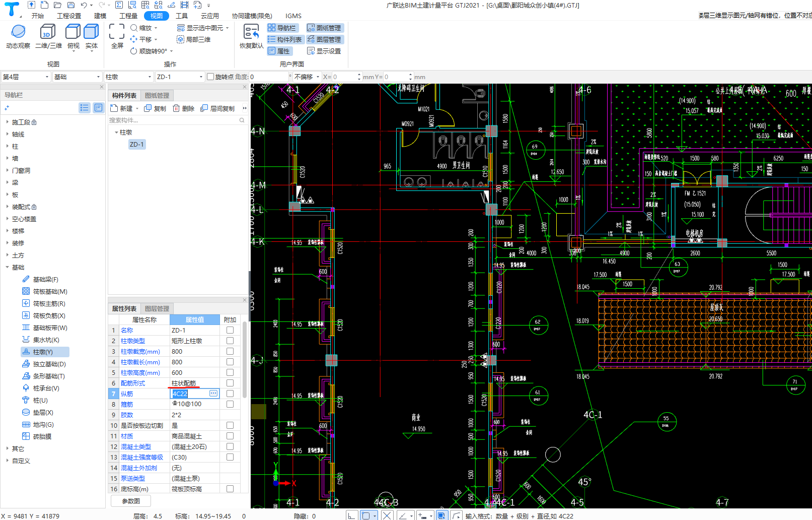Click the 恢复默认 restore layout icon
This screenshot has width=812, height=520.
(x=251, y=36)
